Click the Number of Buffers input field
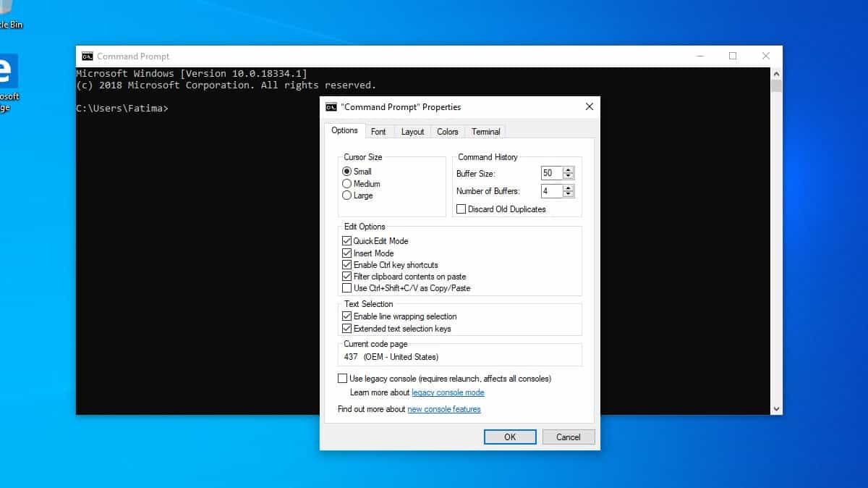 551,191
